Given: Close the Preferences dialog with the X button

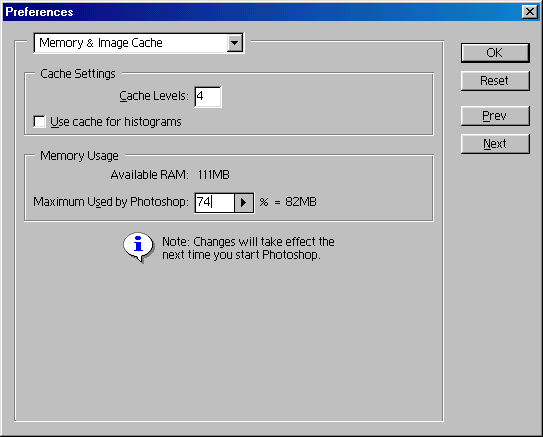Looking at the screenshot, I should click(530, 12).
